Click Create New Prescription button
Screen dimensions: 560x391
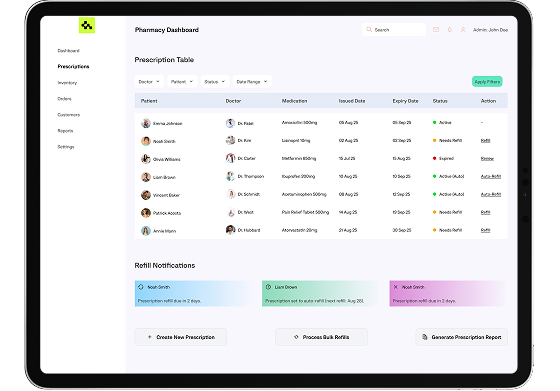181,337
